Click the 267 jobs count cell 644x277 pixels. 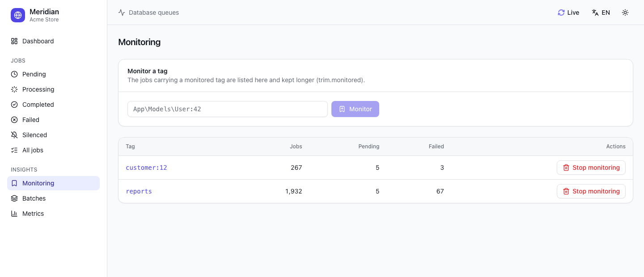point(297,168)
